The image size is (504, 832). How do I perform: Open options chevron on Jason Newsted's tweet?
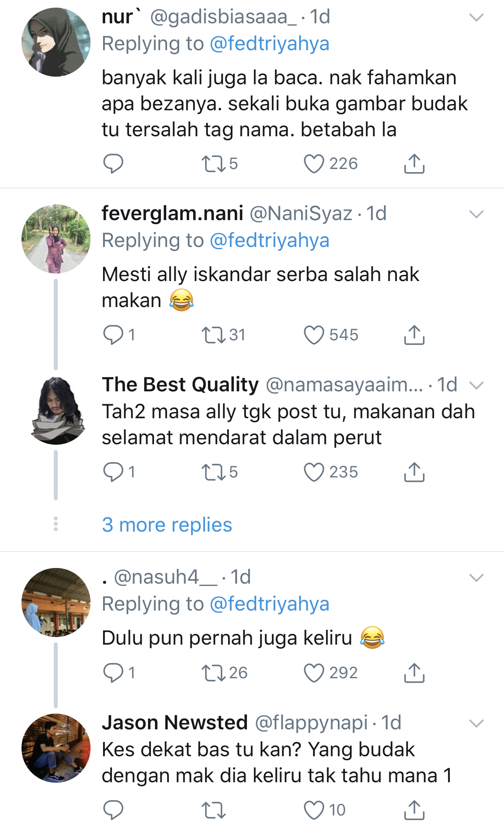[476, 723]
